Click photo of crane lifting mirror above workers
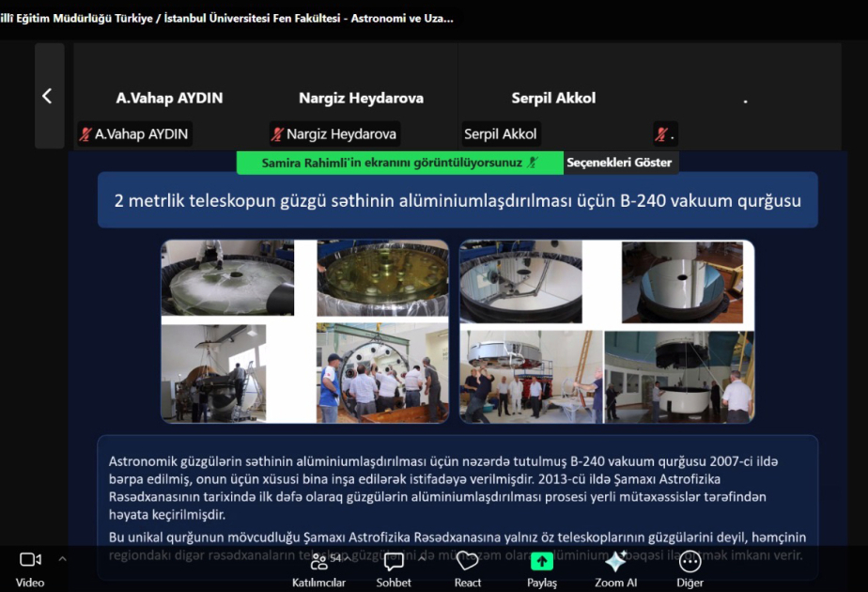Viewport: 868px width, 592px height. coord(532,377)
